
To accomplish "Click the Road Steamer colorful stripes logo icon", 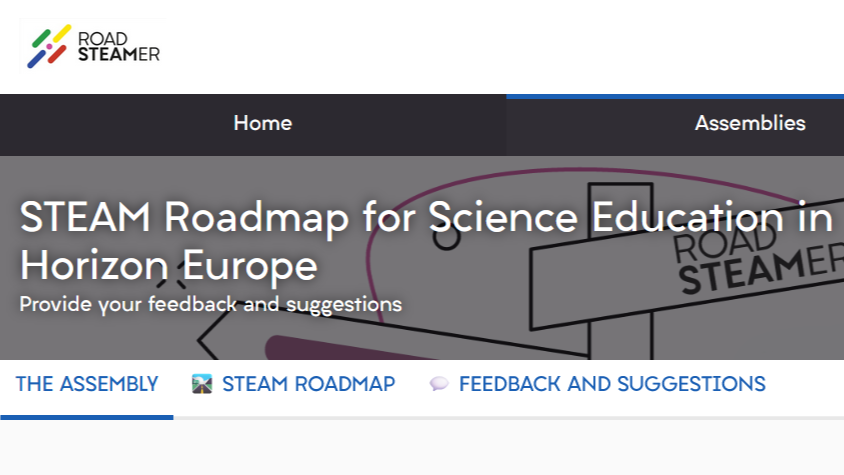I will [x=49, y=46].
